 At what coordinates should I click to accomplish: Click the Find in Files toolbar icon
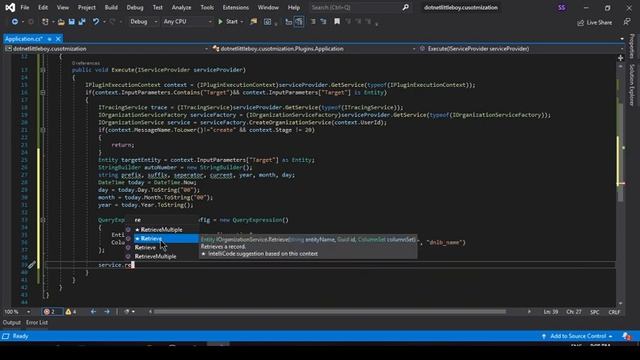[253, 22]
